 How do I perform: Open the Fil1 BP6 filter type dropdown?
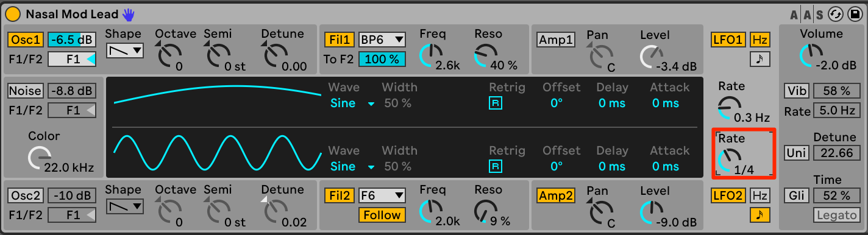click(382, 40)
